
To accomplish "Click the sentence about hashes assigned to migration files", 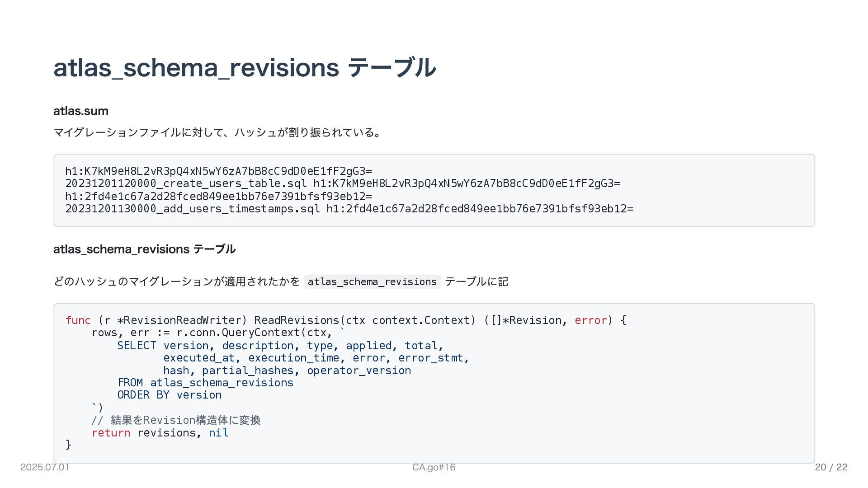I will (218, 132).
